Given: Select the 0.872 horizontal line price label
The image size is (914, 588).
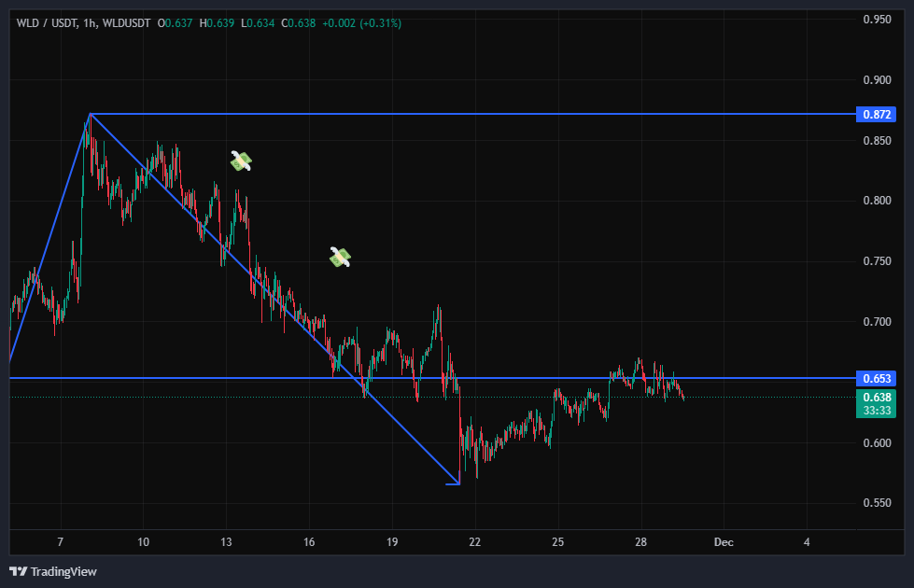Looking at the screenshot, I should click(875, 115).
